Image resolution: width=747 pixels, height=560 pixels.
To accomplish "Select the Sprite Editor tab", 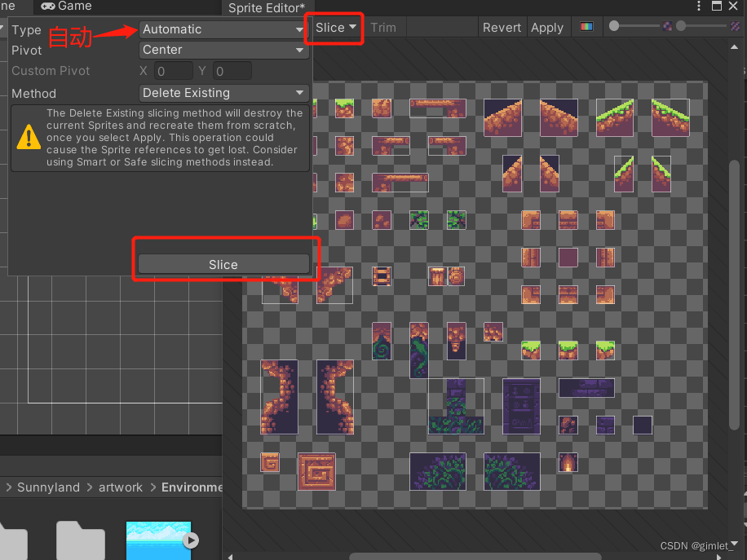I will pyautogui.click(x=267, y=7).
